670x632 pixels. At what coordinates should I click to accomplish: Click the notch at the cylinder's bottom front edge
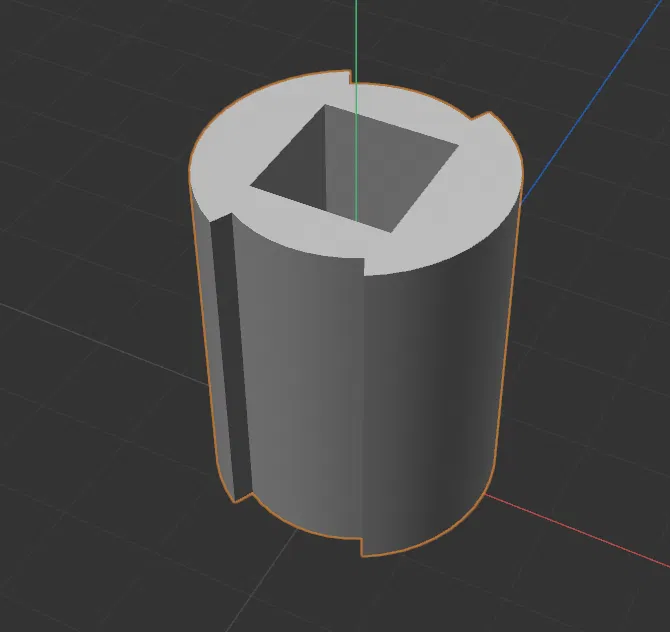click(x=361, y=547)
